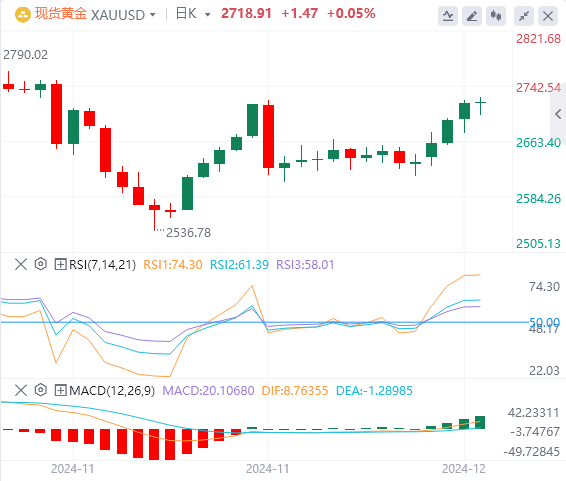Expand the XAUUSD symbol dropdown
Screen dimensions: 566x481
click(x=153, y=15)
